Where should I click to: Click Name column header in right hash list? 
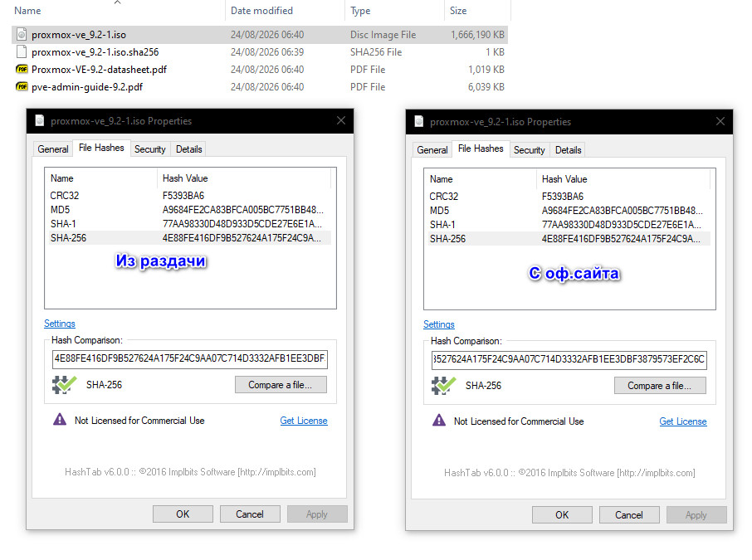(480, 179)
